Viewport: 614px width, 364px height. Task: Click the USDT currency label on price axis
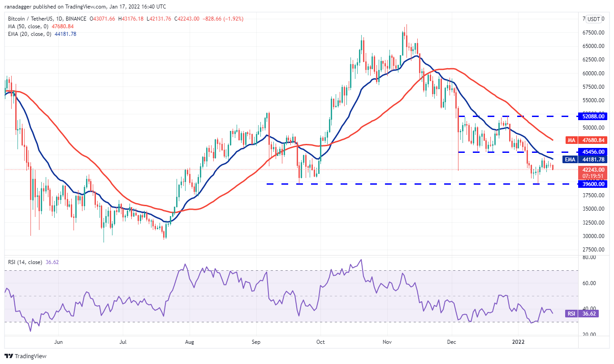click(x=594, y=19)
